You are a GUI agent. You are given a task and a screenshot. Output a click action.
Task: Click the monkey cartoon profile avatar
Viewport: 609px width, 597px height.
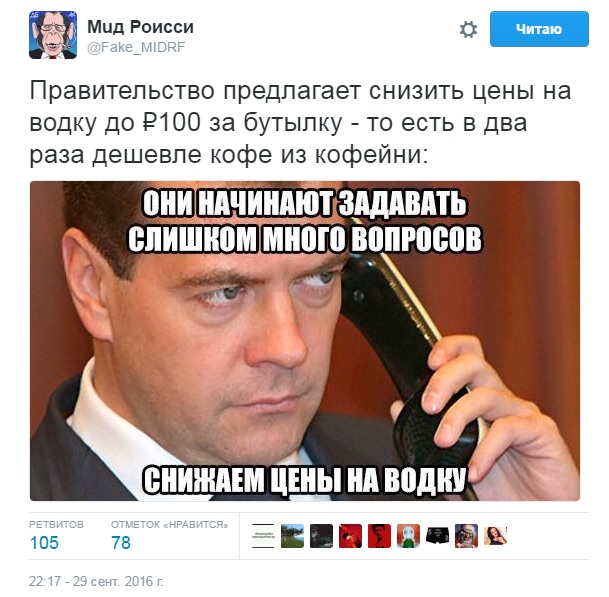click(x=53, y=35)
